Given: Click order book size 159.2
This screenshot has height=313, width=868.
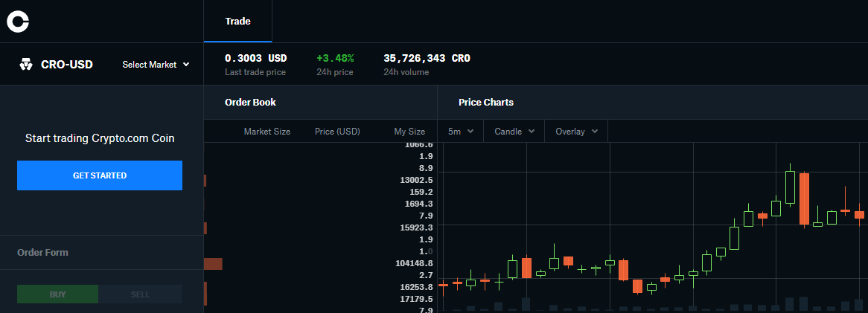Looking at the screenshot, I should (x=421, y=192).
